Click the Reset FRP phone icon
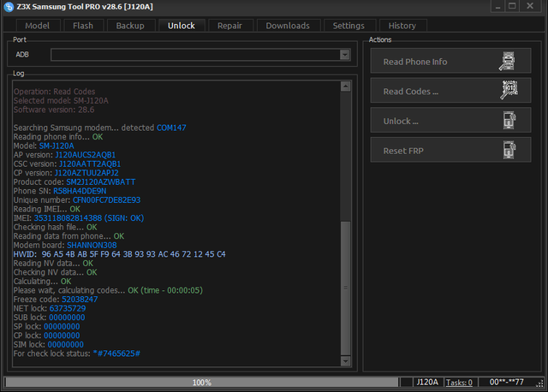The height and width of the screenshot is (392, 548). tap(509, 150)
